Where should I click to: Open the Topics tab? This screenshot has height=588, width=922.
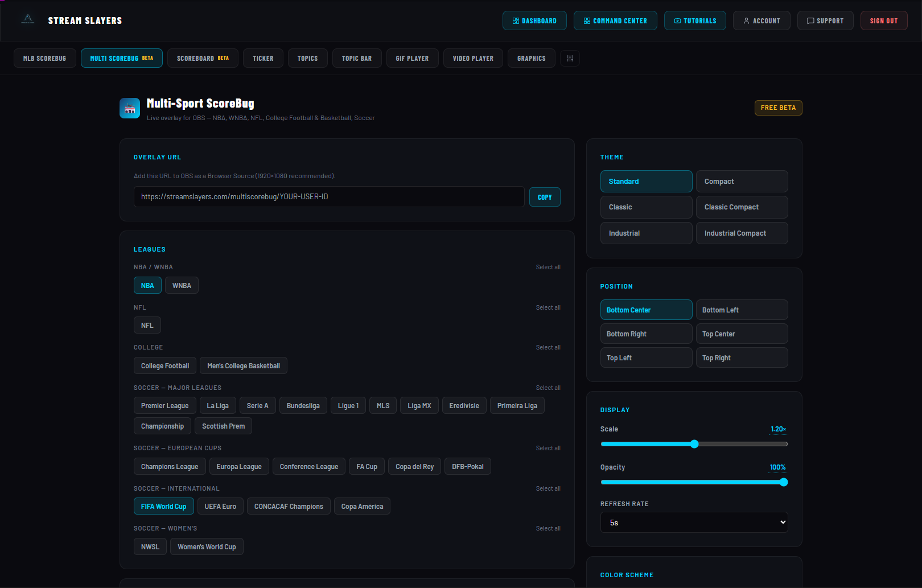pyautogui.click(x=307, y=58)
